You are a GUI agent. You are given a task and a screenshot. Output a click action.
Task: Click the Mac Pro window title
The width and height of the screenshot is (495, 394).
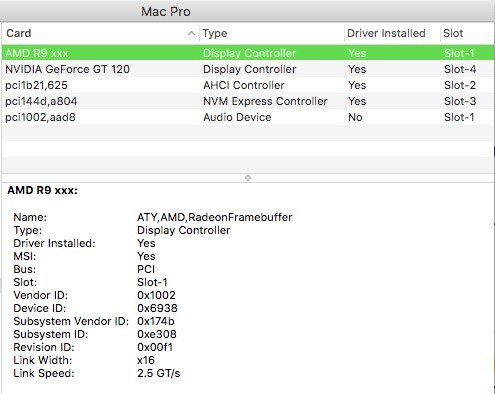pos(166,12)
